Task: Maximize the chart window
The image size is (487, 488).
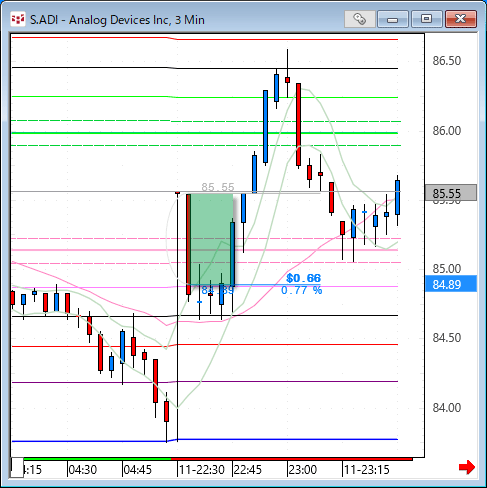Action: 426,19
